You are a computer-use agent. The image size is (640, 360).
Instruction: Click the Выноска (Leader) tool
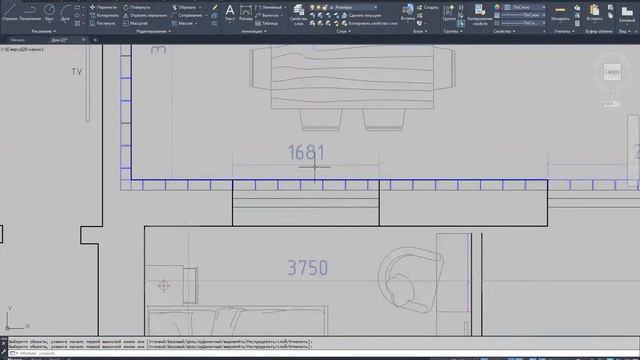pos(267,15)
